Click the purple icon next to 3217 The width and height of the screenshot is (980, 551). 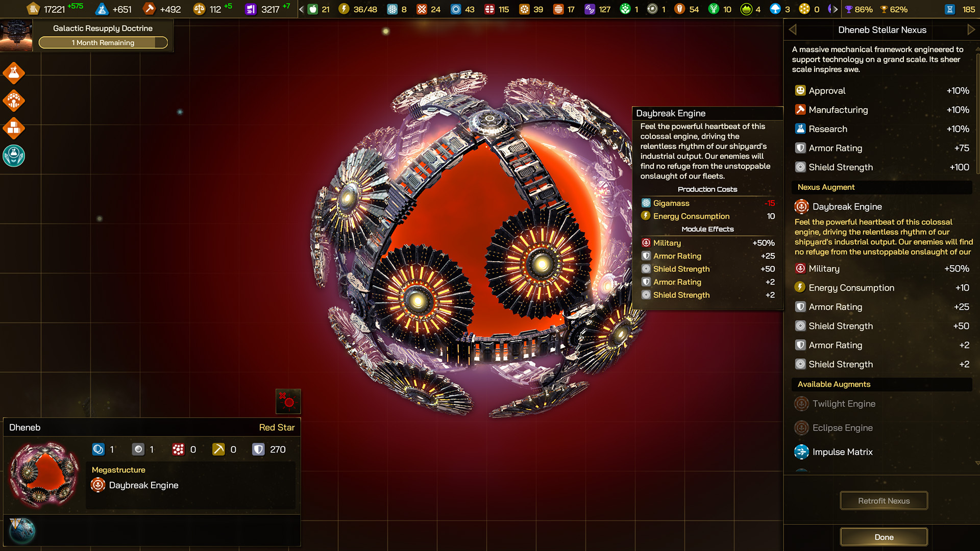[x=251, y=9]
